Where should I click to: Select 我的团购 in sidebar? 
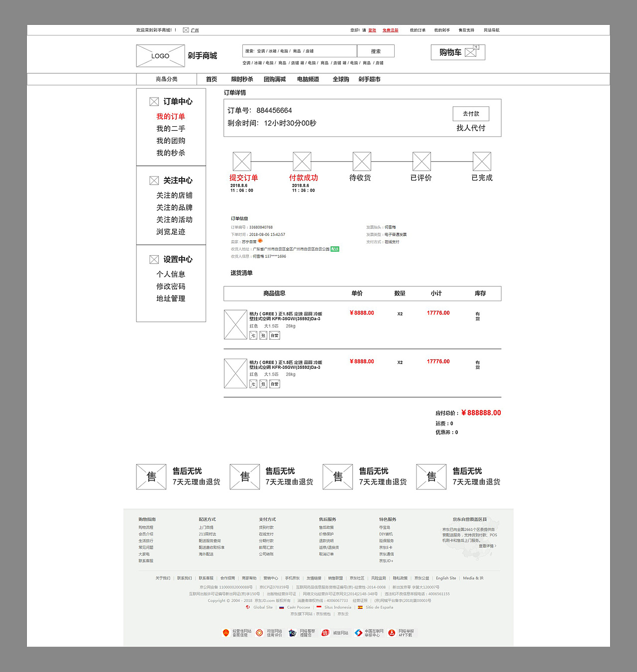171,141
